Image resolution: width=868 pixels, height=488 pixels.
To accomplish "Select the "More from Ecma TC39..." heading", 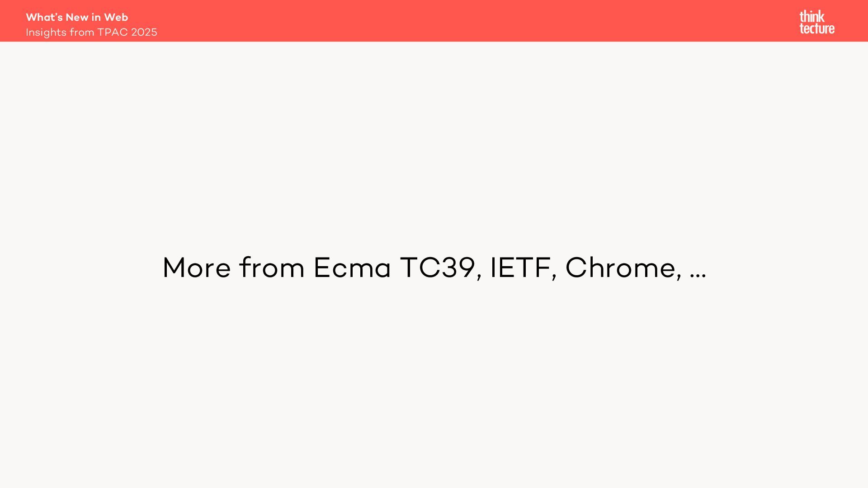I will [x=434, y=267].
